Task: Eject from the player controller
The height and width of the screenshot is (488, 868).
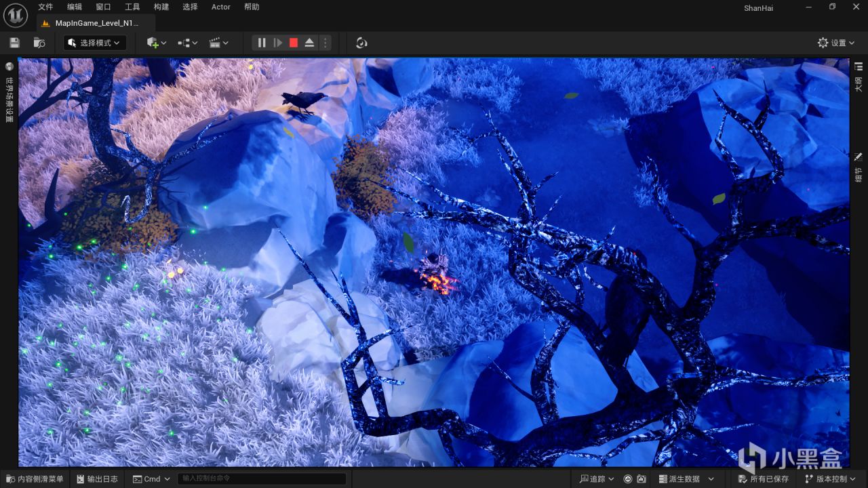Action: click(x=309, y=43)
